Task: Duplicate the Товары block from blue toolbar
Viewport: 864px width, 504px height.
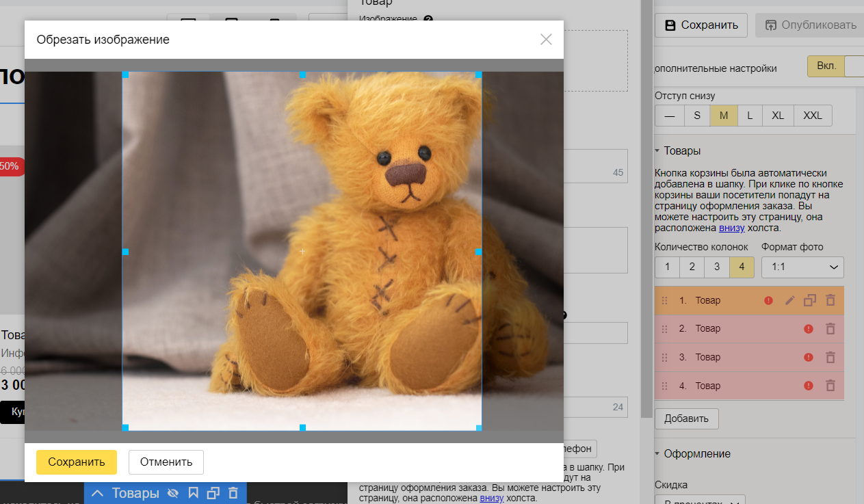Action: pyautogui.click(x=213, y=493)
